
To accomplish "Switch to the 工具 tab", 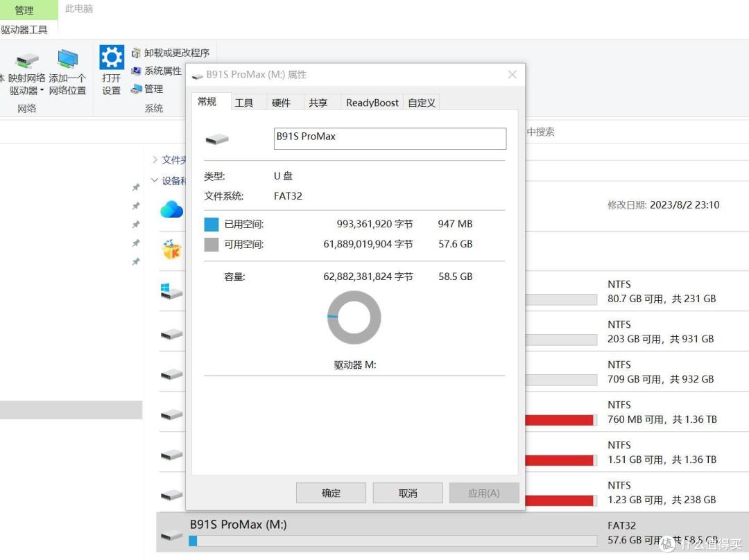I will [x=244, y=103].
